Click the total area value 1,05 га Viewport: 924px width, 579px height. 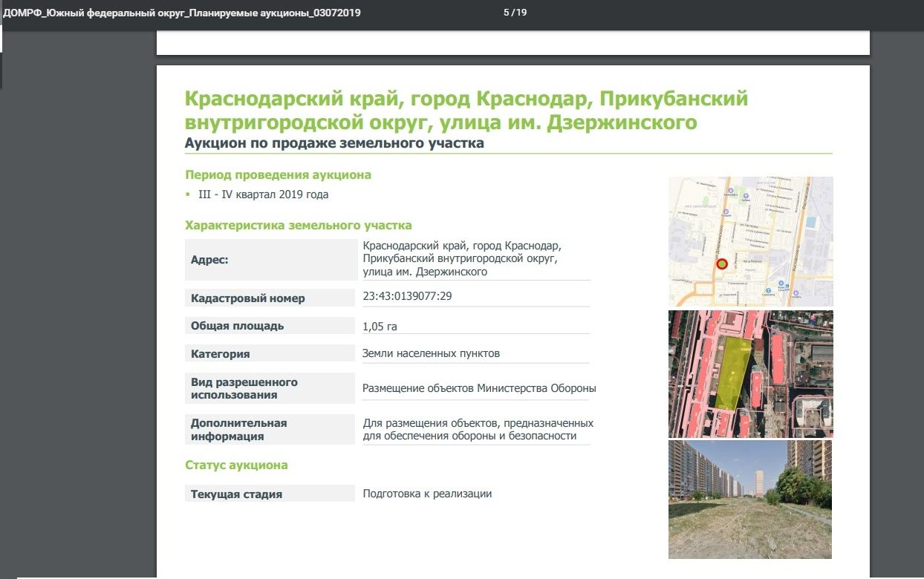(380, 326)
